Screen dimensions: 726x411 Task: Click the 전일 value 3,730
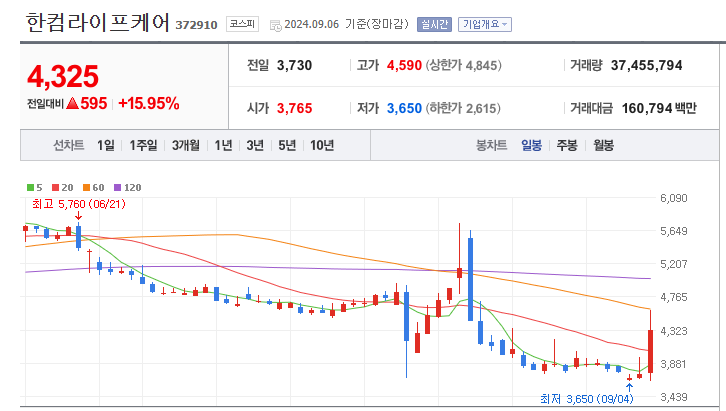(x=294, y=65)
